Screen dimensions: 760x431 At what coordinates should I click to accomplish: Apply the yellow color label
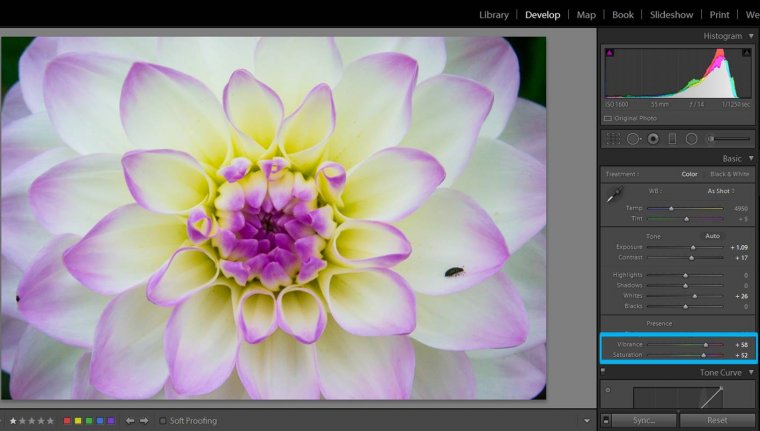(x=78, y=421)
